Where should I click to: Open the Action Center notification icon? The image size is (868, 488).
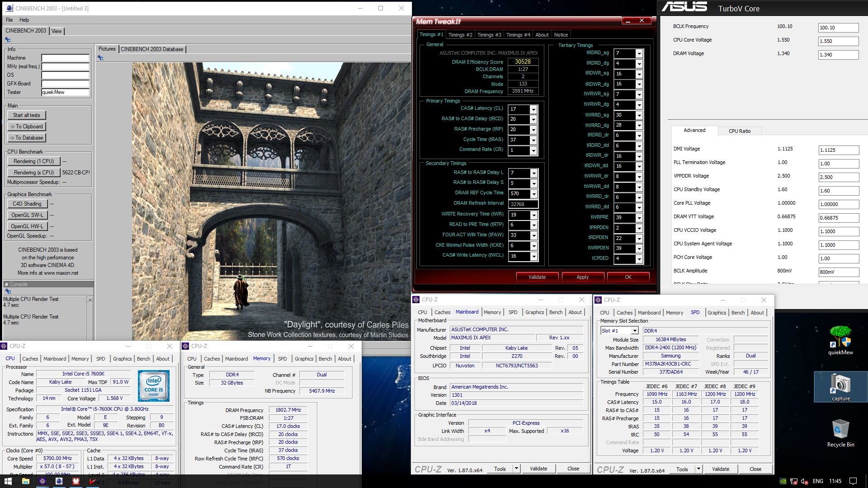[x=853, y=481]
